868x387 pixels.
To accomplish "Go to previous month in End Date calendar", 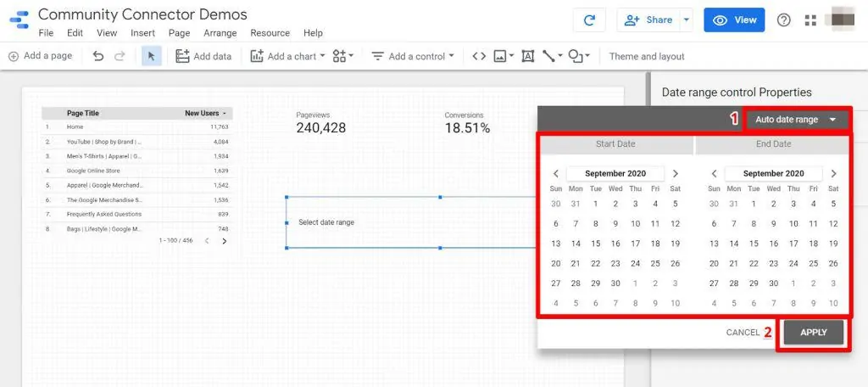I will (x=715, y=173).
